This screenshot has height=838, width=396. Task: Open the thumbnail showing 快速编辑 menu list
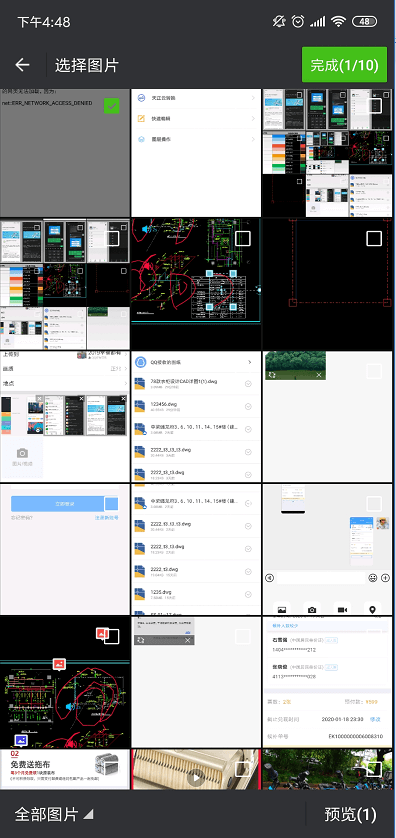pos(196,153)
